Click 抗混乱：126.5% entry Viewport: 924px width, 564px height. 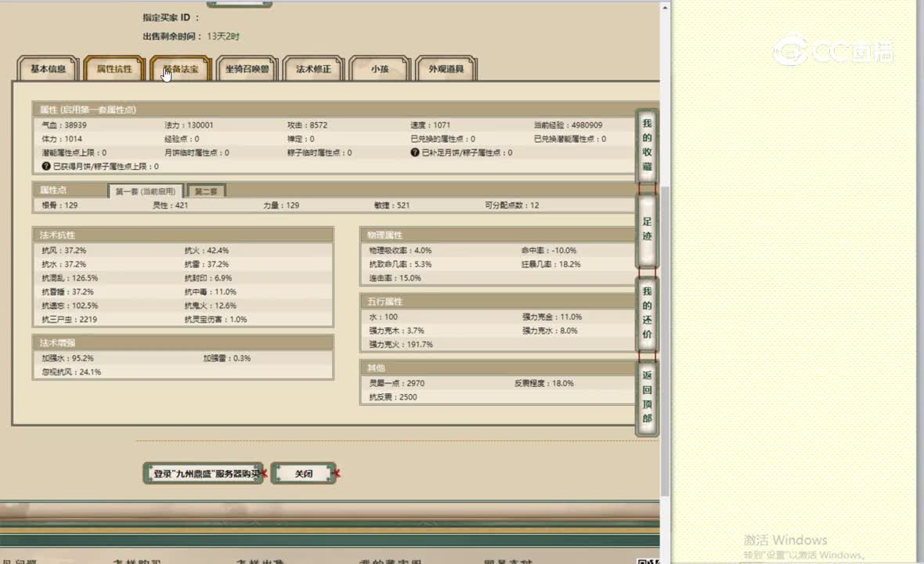point(70,278)
